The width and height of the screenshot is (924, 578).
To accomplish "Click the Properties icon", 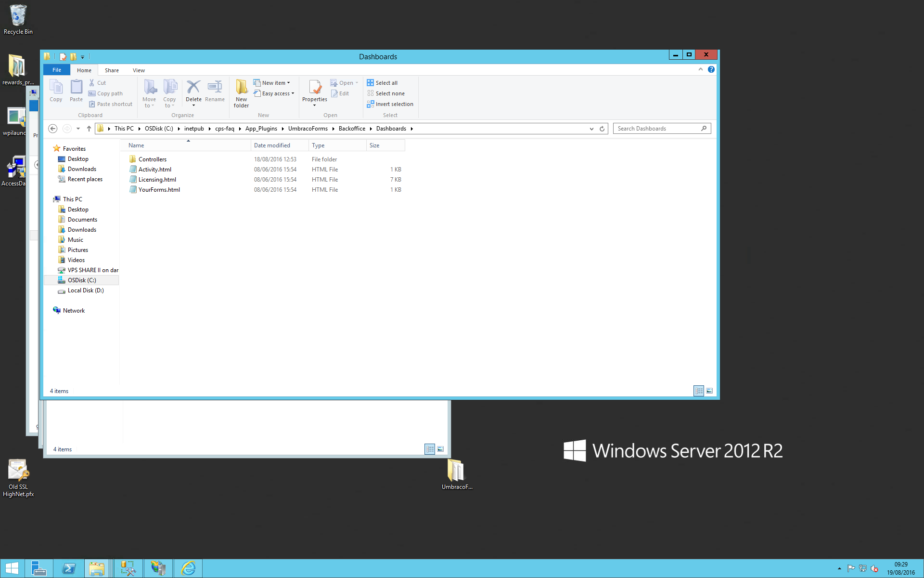I will click(x=315, y=88).
